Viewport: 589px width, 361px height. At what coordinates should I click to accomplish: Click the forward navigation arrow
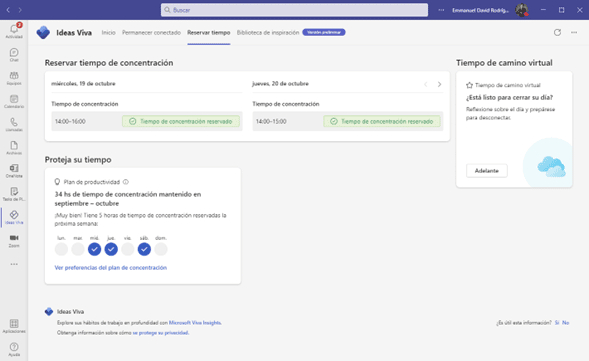pyautogui.click(x=20, y=10)
